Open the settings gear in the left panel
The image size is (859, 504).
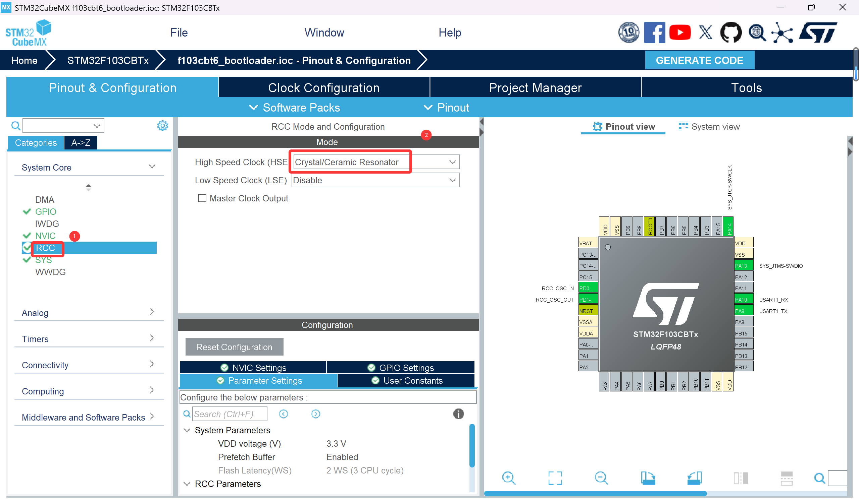tap(163, 125)
